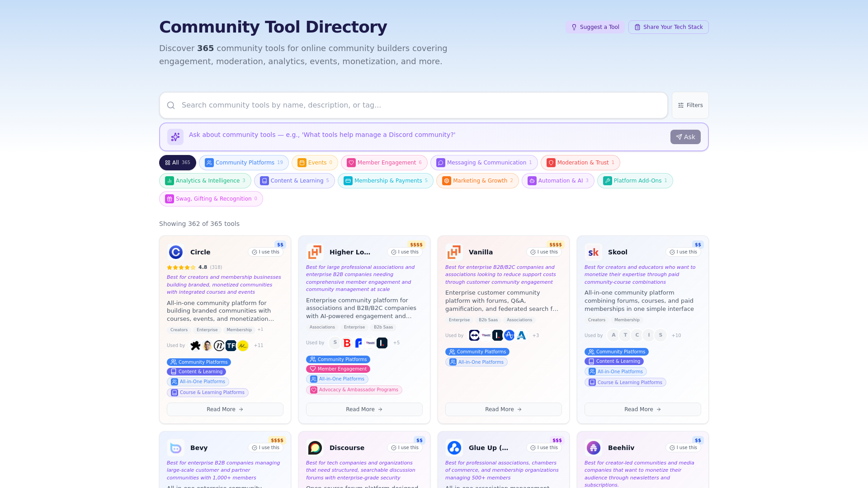Click the red B user avatar on the Higher Logic card
The height and width of the screenshot is (488, 868).
point(347,343)
